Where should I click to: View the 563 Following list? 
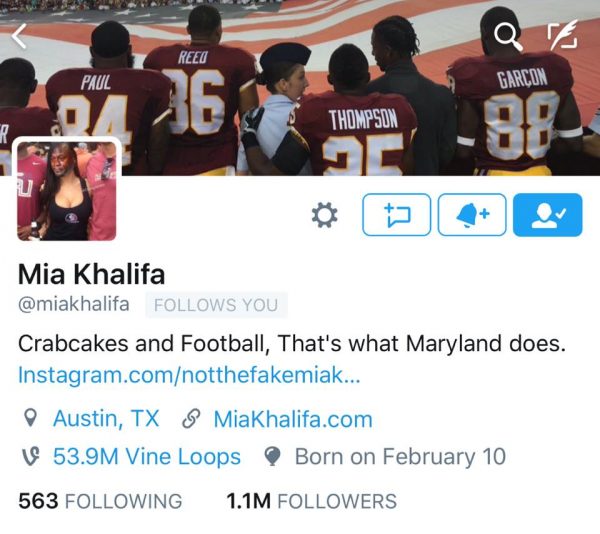(x=100, y=501)
